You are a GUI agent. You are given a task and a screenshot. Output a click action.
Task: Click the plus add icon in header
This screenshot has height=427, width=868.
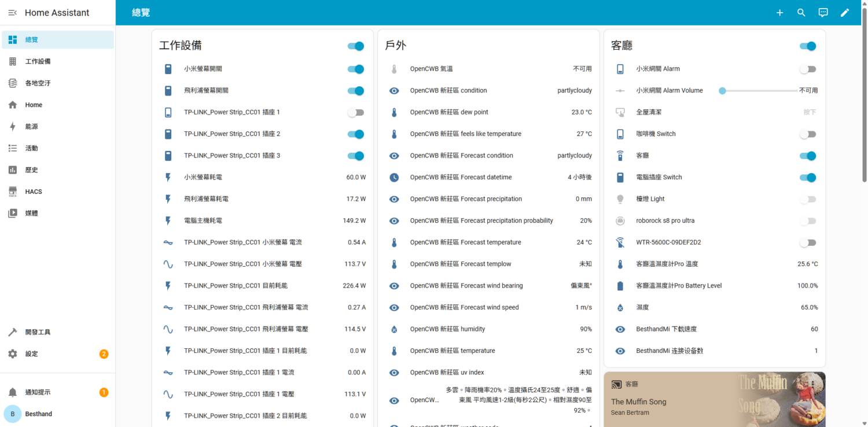coord(779,13)
